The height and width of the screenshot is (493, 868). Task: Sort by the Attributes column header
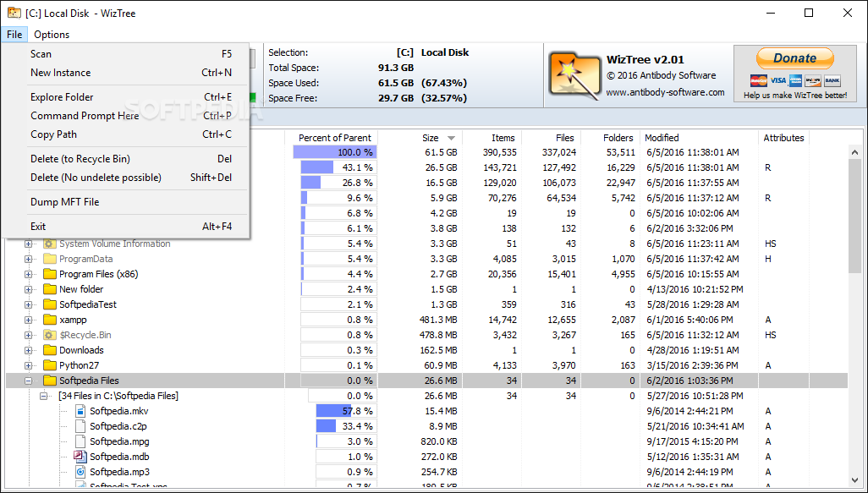(x=784, y=138)
